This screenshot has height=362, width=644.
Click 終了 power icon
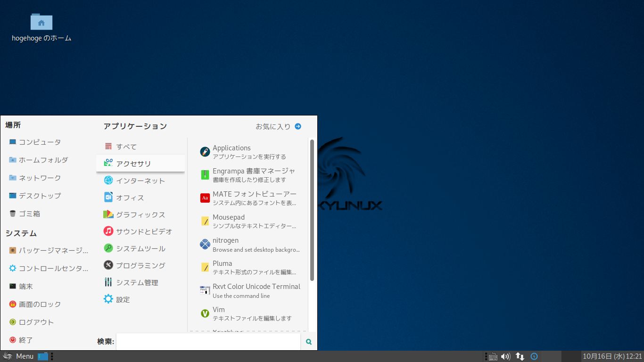[13, 340]
